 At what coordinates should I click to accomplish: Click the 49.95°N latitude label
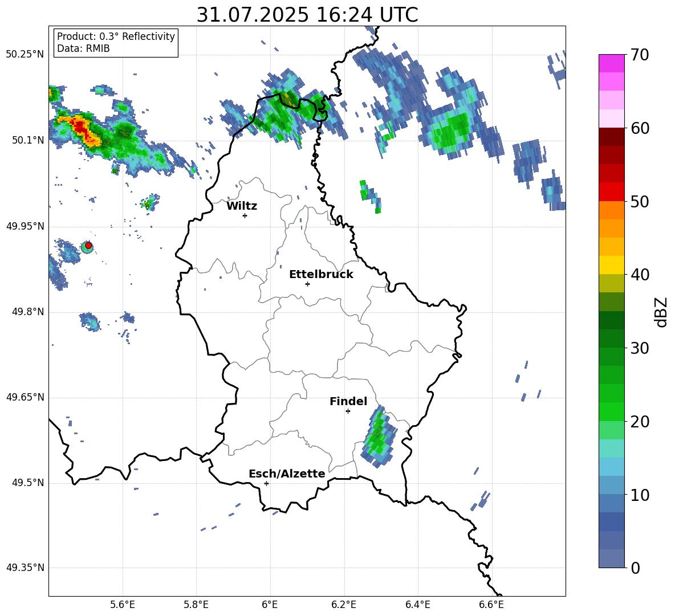(25, 226)
